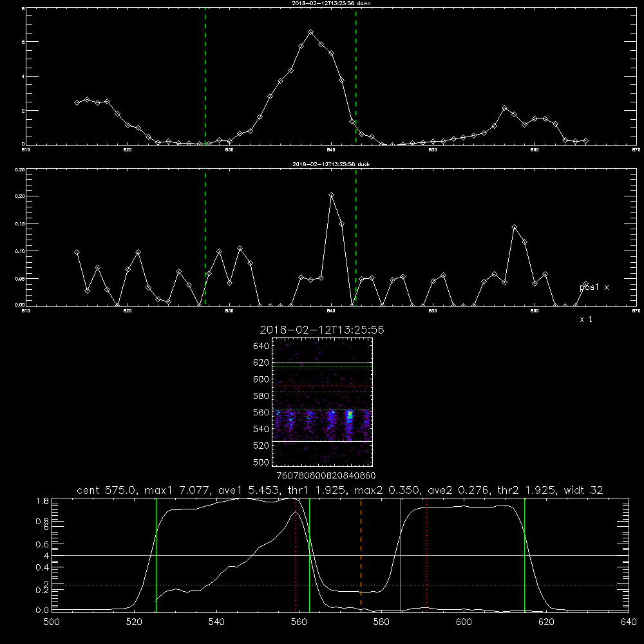Click the '580' x-axis label of bottom plot

[x=381, y=622]
